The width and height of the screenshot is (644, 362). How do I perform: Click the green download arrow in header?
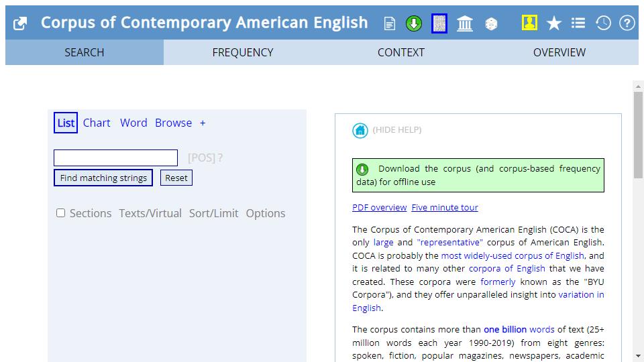pos(414,24)
